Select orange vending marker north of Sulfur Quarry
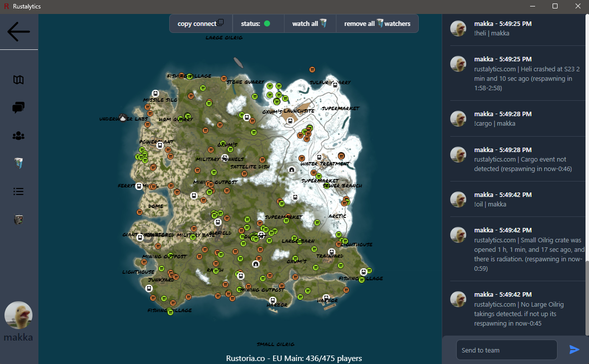Screen dimensions: 589x364 point(312,69)
